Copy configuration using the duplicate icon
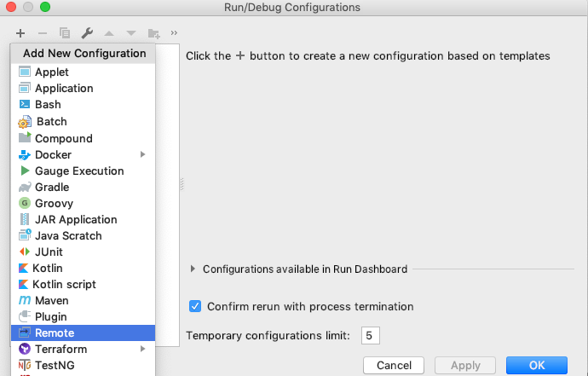The image size is (588, 376). pyautogui.click(x=65, y=33)
